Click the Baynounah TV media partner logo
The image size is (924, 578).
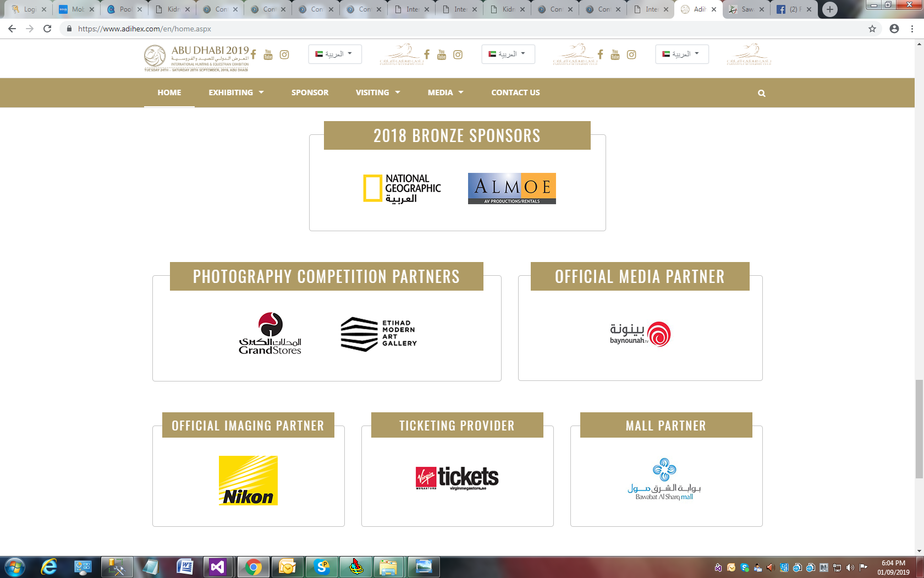point(640,334)
